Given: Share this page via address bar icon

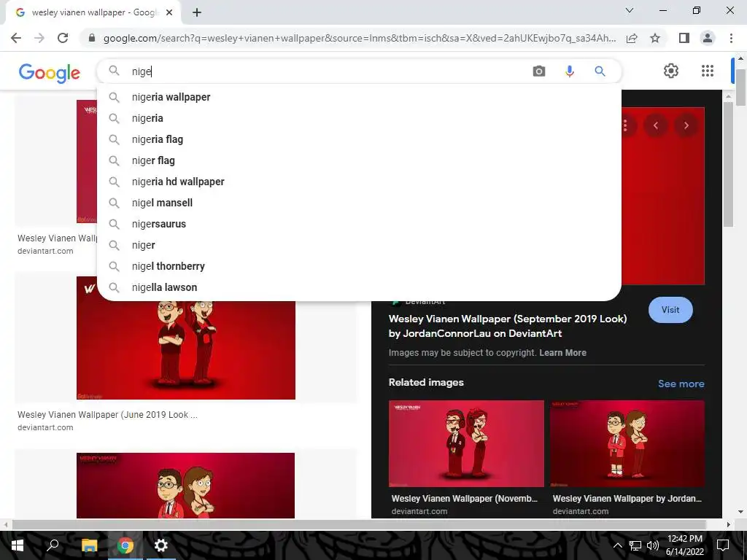Looking at the screenshot, I should point(632,38).
